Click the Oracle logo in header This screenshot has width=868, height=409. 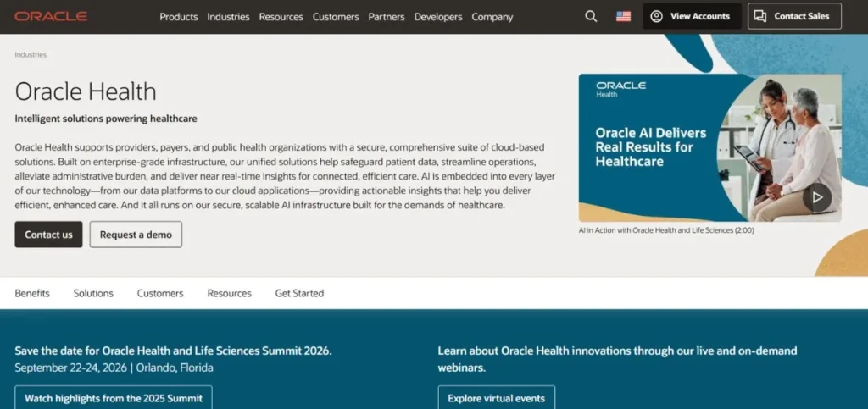pos(51,17)
